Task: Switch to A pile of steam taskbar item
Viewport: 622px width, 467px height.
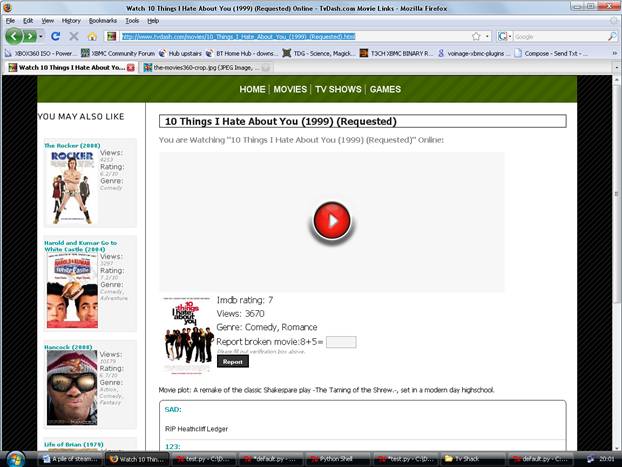Action: pyautogui.click(x=71, y=459)
